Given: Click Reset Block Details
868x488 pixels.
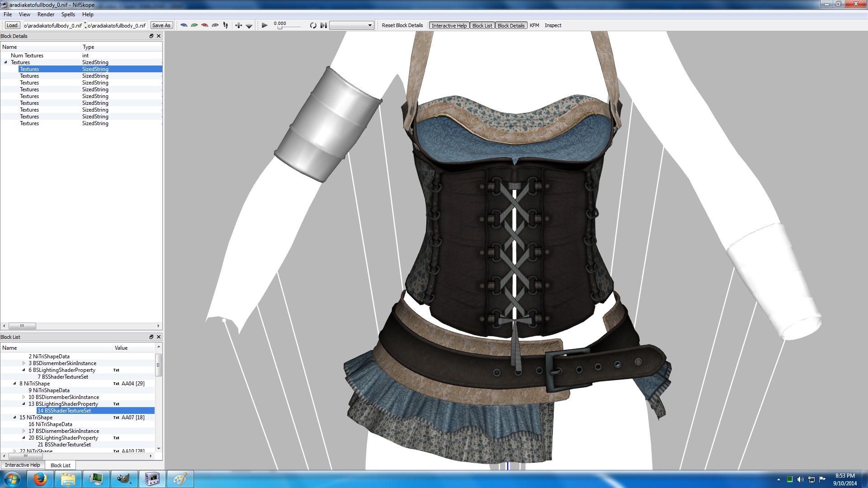Looking at the screenshot, I should [x=402, y=25].
